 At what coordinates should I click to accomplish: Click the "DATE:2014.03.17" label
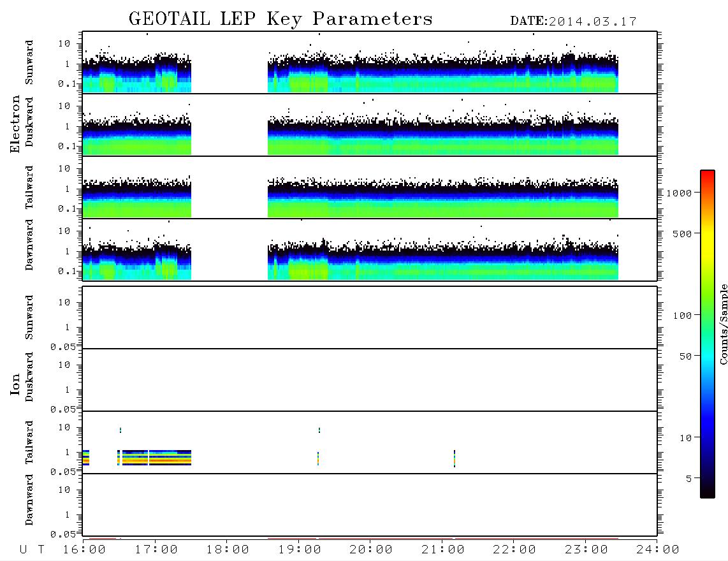(573, 22)
